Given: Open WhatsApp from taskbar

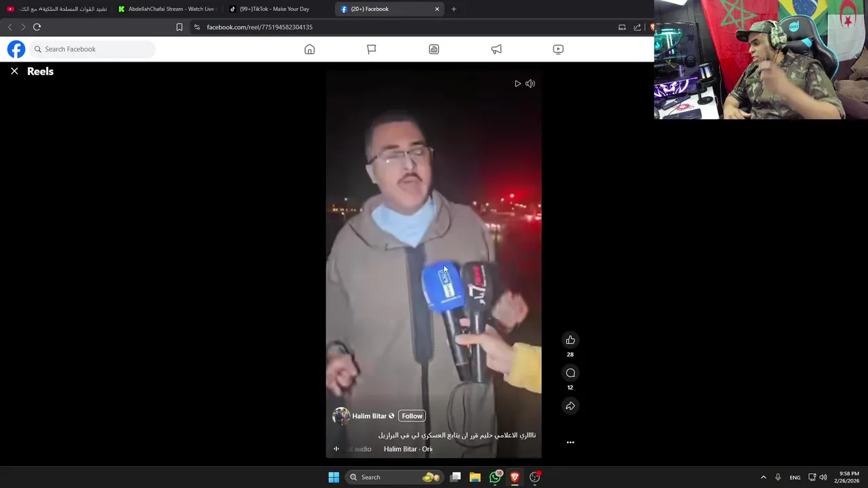Looking at the screenshot, I should (x=496, y=477).
